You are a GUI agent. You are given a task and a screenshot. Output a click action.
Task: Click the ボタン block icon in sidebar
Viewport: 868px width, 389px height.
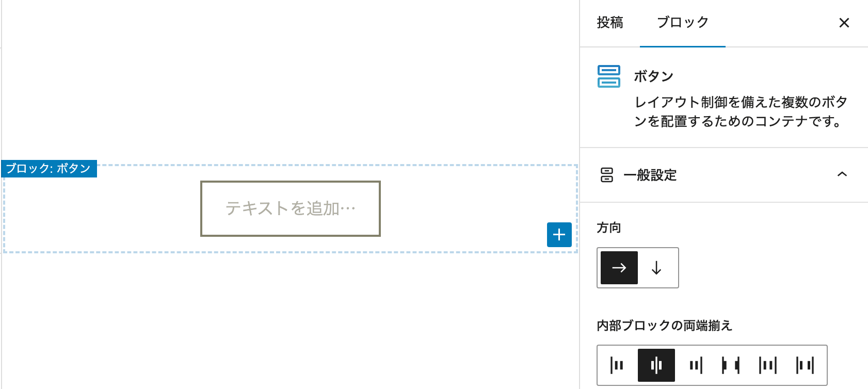pos(609,76)
